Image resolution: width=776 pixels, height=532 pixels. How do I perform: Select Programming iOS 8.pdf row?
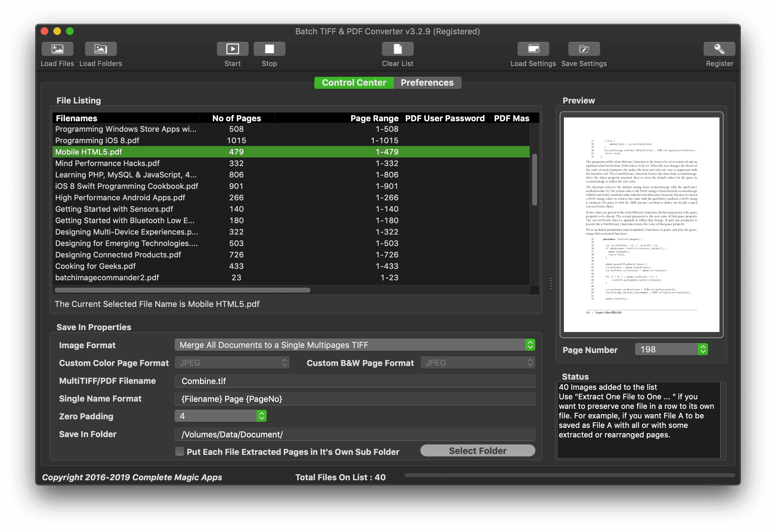point(291,140)
